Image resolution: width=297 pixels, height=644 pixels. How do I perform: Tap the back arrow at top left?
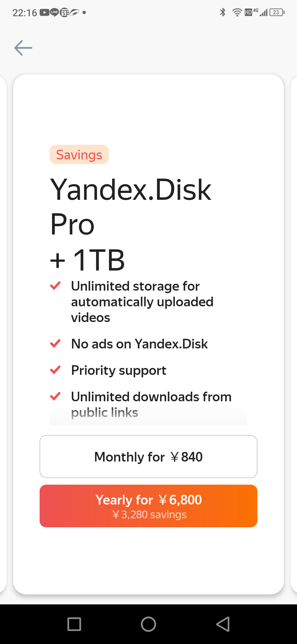tap(23, 48)
